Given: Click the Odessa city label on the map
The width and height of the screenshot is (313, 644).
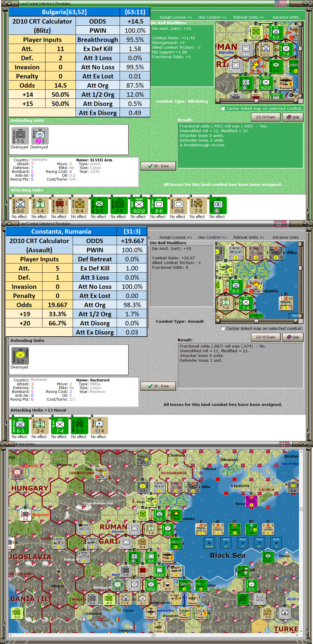Looking at the screenshot, I should point(209,469).
